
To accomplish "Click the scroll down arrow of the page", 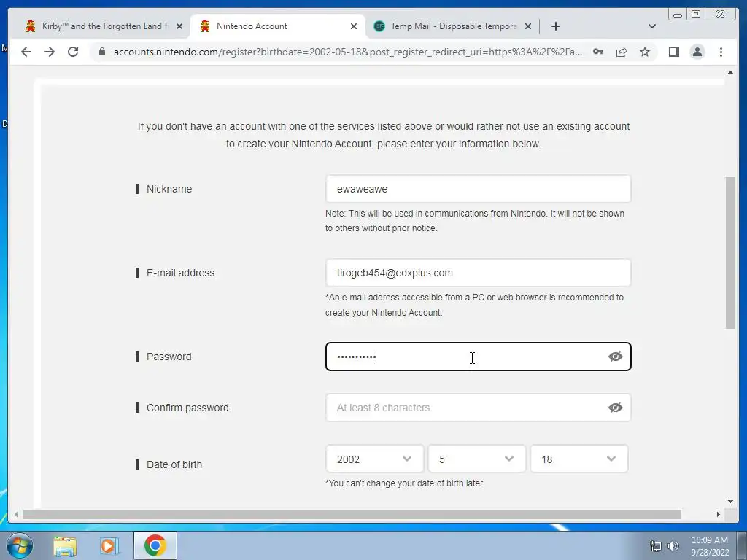I will pos(730,502).
